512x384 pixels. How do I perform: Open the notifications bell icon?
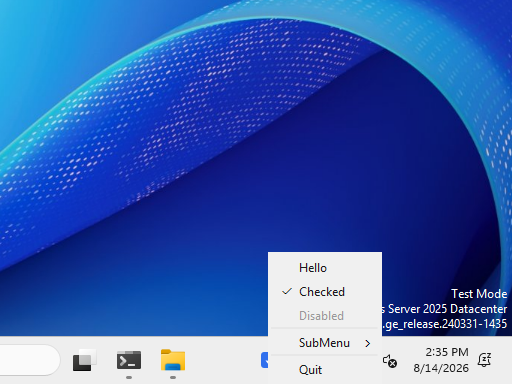coord(484,360)
